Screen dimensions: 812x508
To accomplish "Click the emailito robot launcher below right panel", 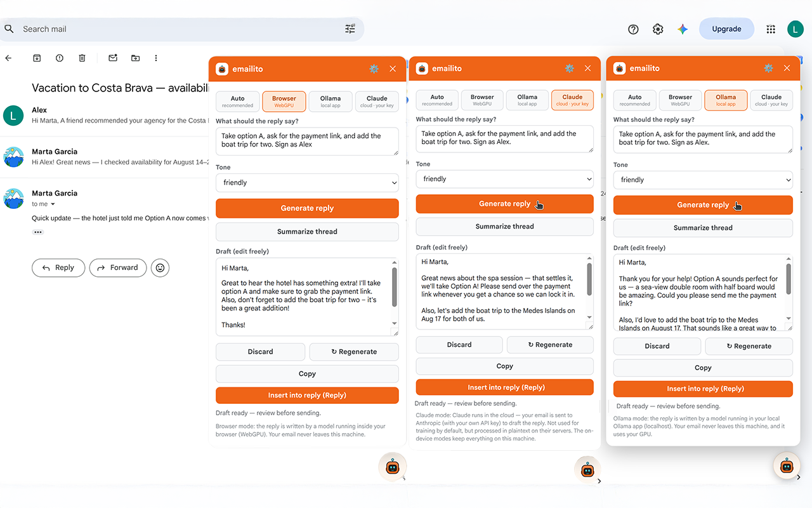I will click(787, 465).
